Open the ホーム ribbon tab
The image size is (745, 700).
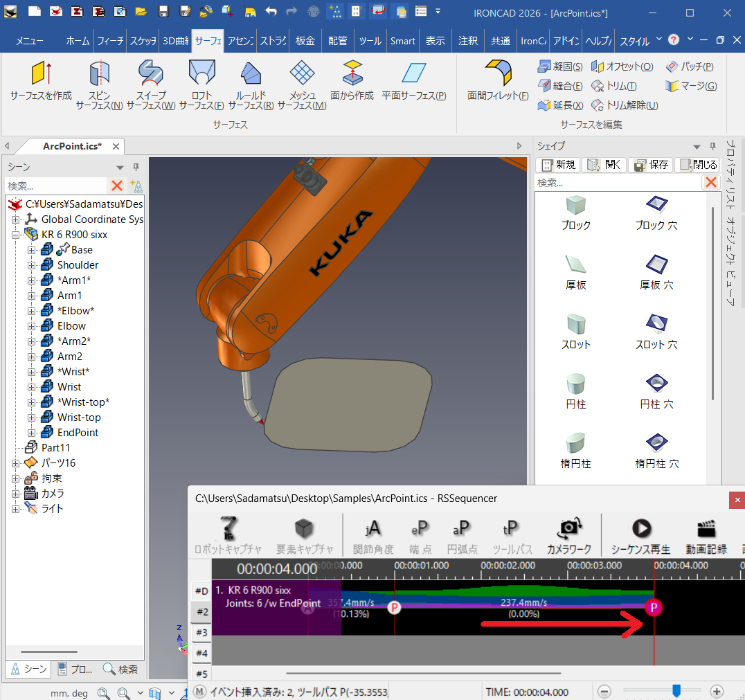pyautogui.click(x=78, y=41)
